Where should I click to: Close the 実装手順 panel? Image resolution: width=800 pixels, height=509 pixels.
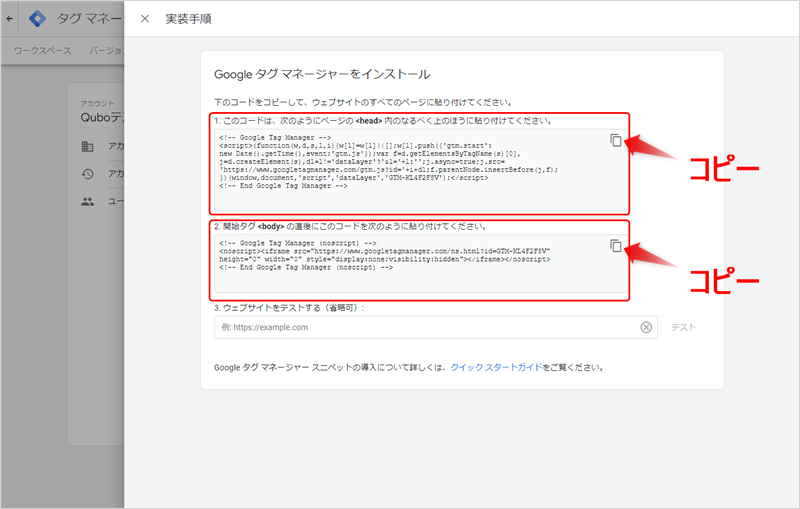click(x=145, y=19)
